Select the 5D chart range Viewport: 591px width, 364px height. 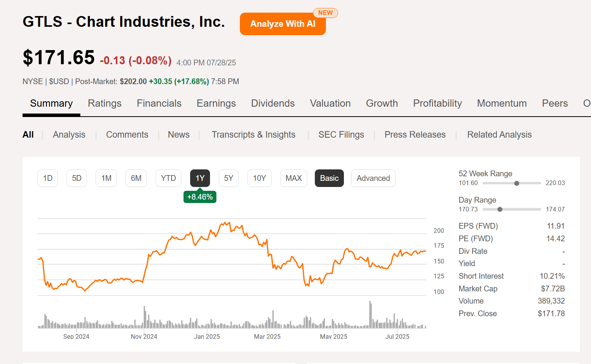77,178
